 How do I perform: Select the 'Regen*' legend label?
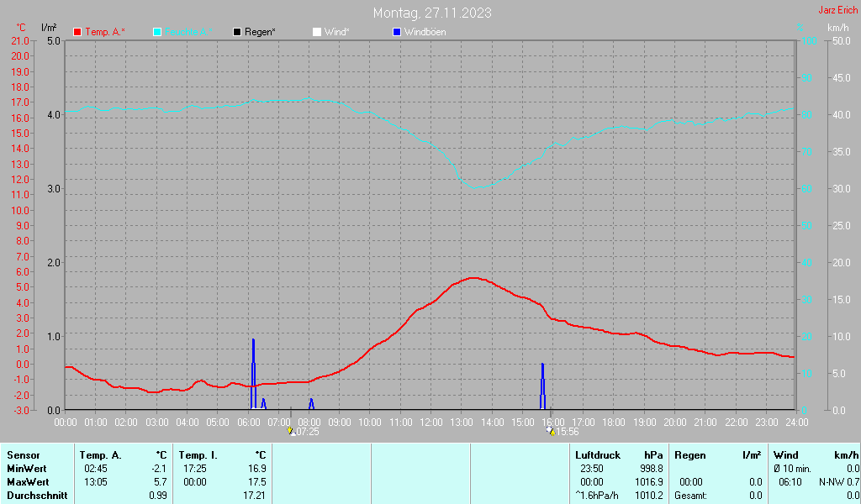[x=260, y=33]
